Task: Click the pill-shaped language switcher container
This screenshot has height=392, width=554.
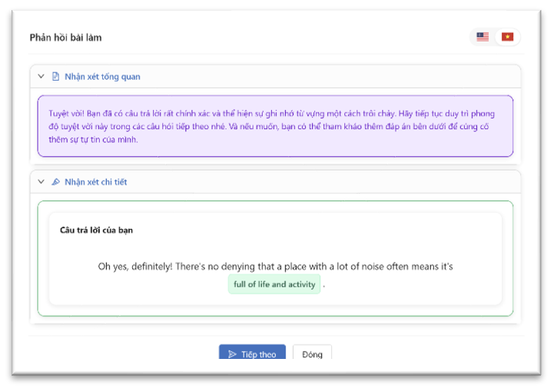Action: tap(495, 37)
